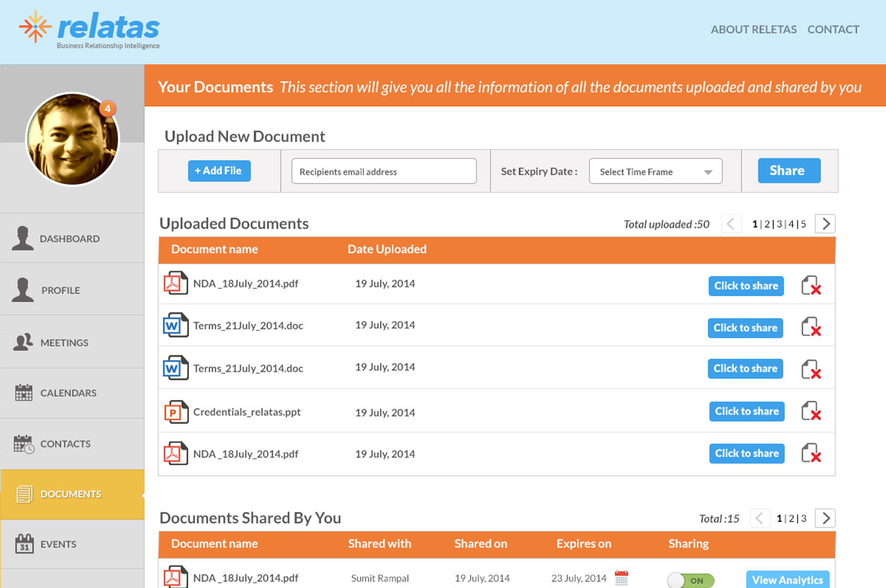Toggle sharing ON switch for Sumit Rampal
The height and width of the screenshot is (588, 886).
tap(690, 580)
